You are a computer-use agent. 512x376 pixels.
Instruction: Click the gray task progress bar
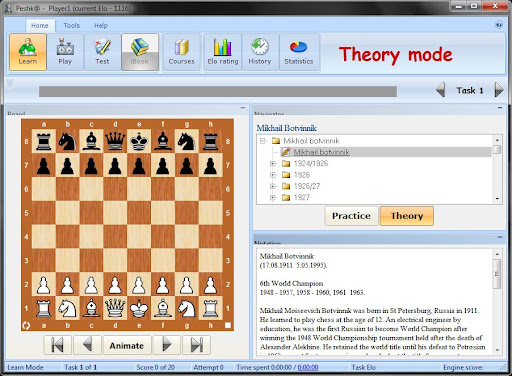[218, 91]
